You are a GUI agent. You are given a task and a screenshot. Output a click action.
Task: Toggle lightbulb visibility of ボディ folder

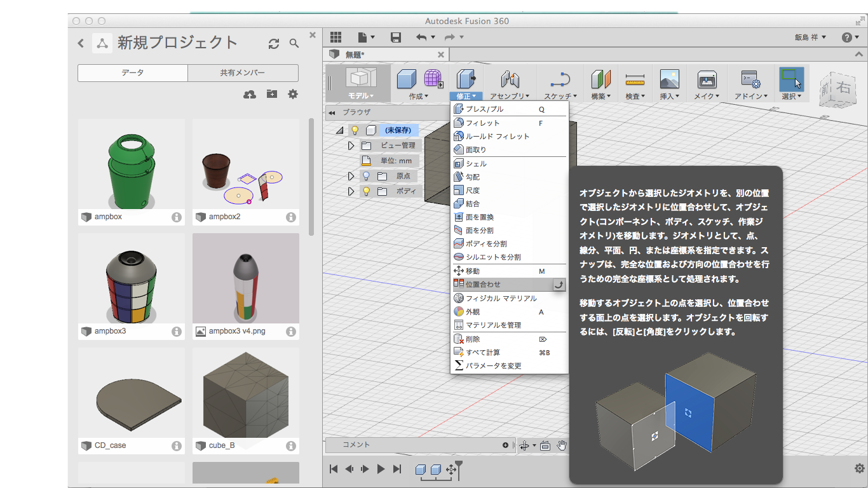tap(366, 191)
